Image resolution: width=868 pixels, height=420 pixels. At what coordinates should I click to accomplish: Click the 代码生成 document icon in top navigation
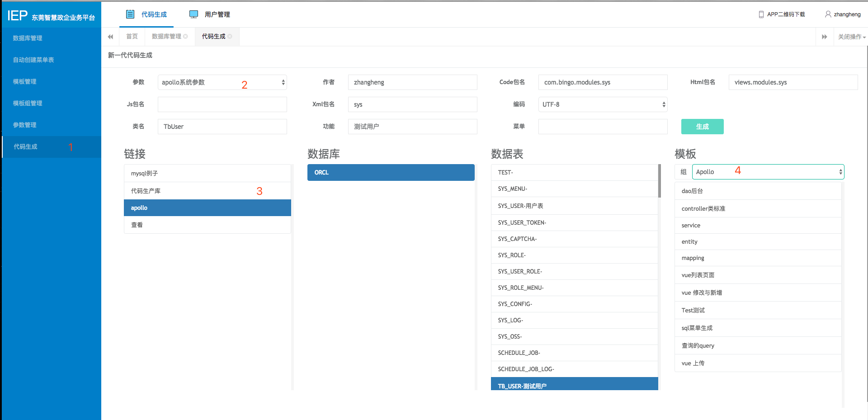click(x=130, y=14)
